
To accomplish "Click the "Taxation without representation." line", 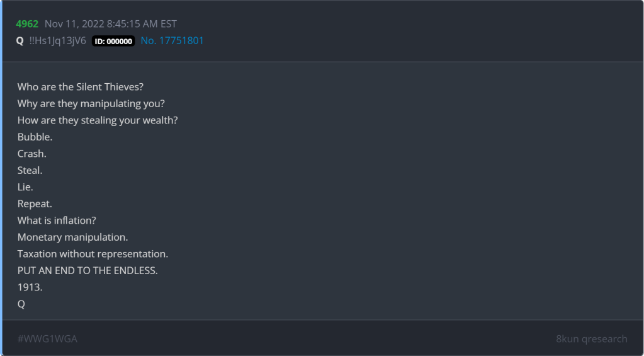I will point(93,255).
